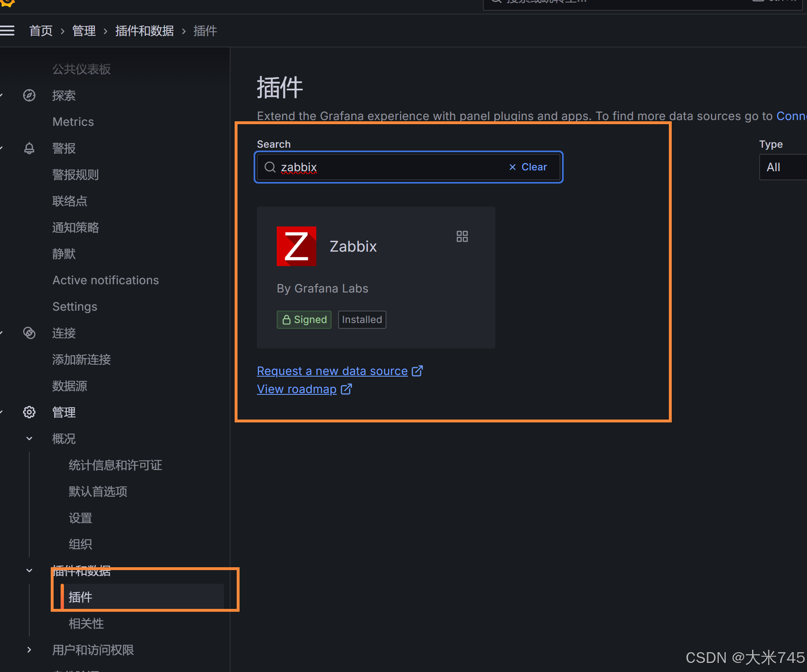
Task: Open 联络点 in sidebar
Action: click(x=70, y=201)
